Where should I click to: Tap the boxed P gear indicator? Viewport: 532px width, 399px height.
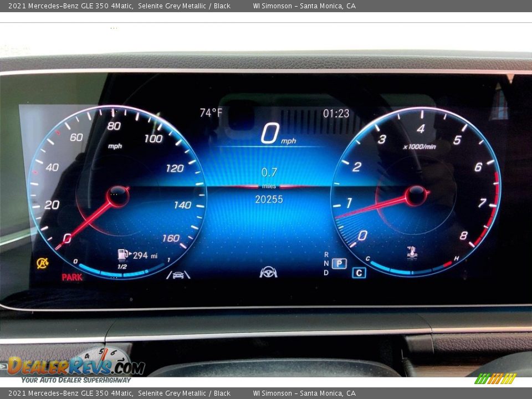[x=339, y=263]
